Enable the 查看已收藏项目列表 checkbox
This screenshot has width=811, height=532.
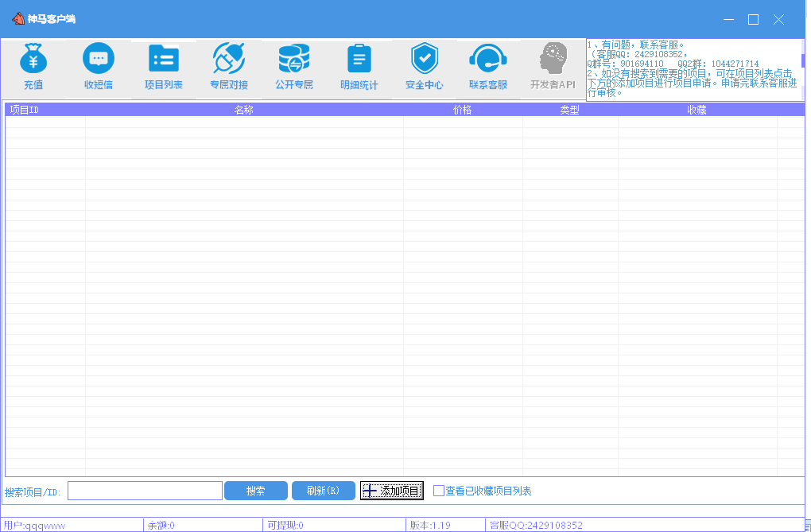pos(439,491)
